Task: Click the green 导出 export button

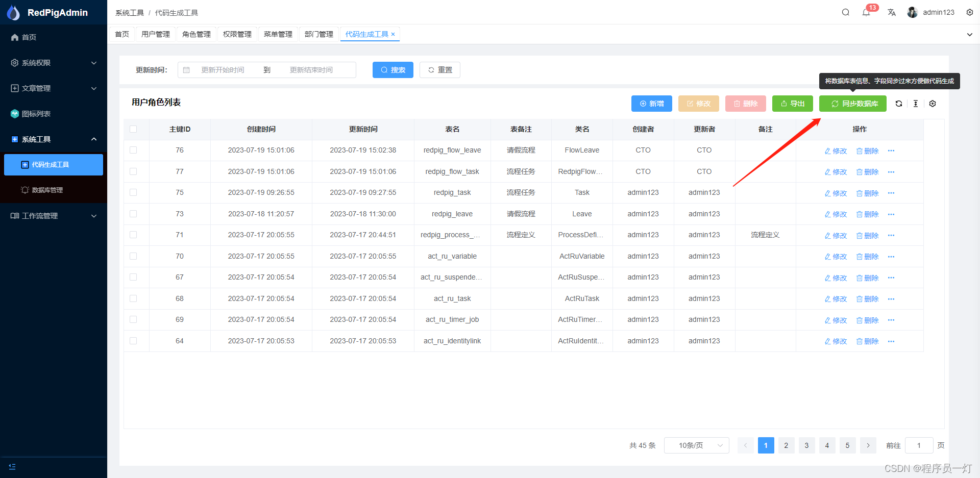Action: [793, 104]
